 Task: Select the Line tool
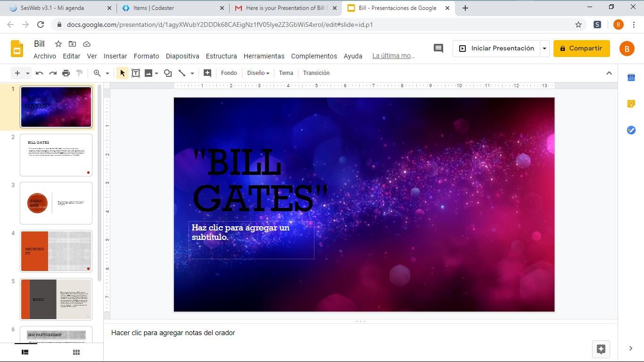pyautogui.click(x=182, y=73)
